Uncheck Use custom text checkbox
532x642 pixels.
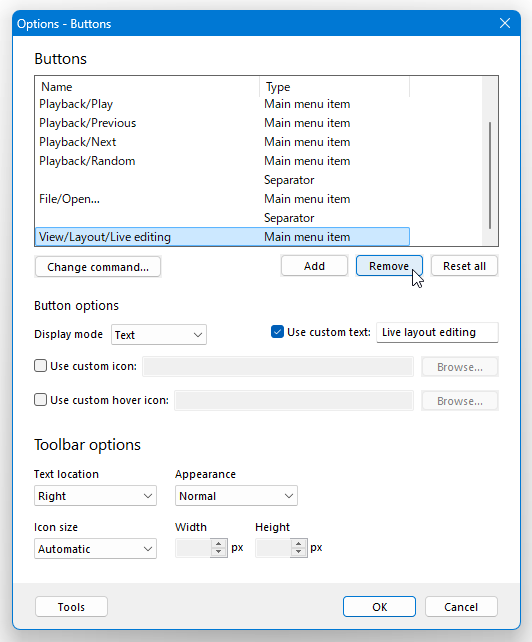click(277, 332)
